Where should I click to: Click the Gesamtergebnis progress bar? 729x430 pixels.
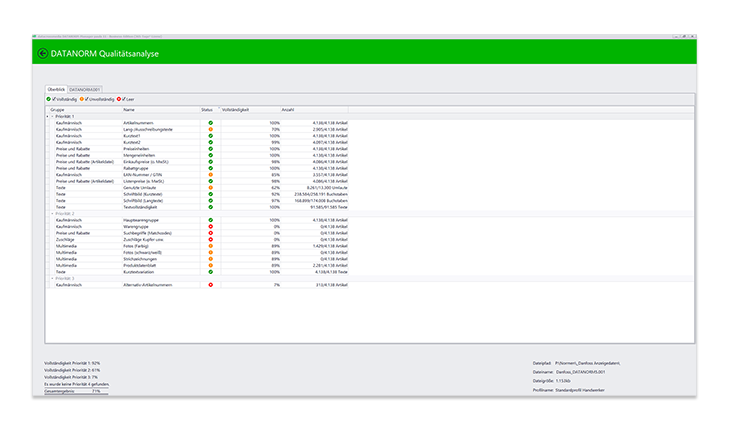coord(76,391)
